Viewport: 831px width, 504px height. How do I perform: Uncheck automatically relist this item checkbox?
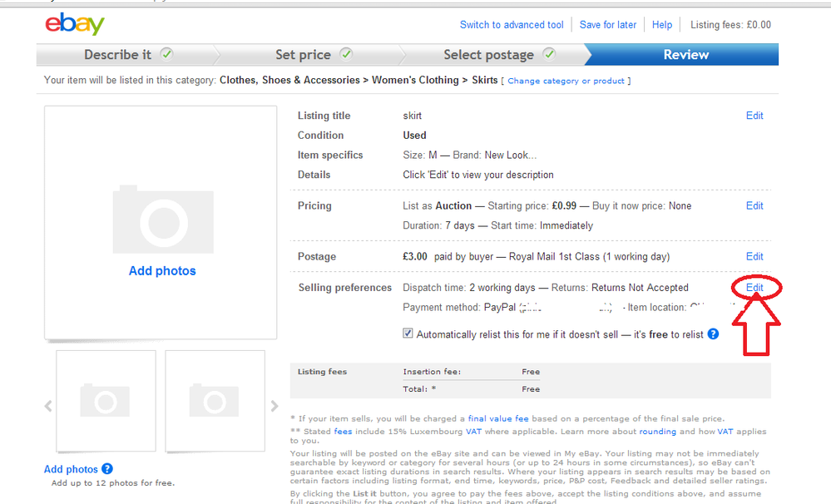[408, 334]
